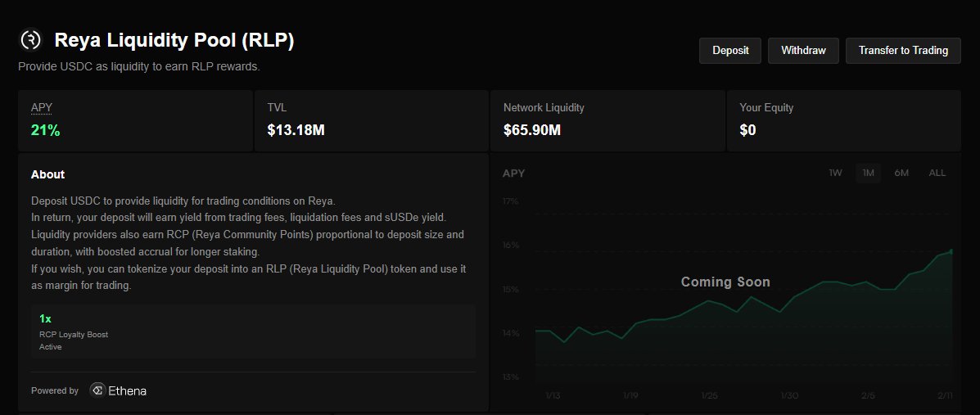Viewport: 980px width, 415px height.
Task: Click the Withdraw button
Action: pyautogui.click(x=803, y=51)
